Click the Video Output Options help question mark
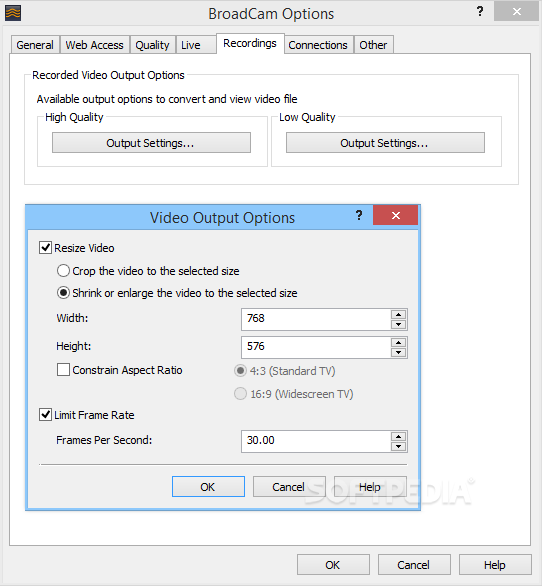This screenshot has width=542, height=586. click(x=359, y=215)
